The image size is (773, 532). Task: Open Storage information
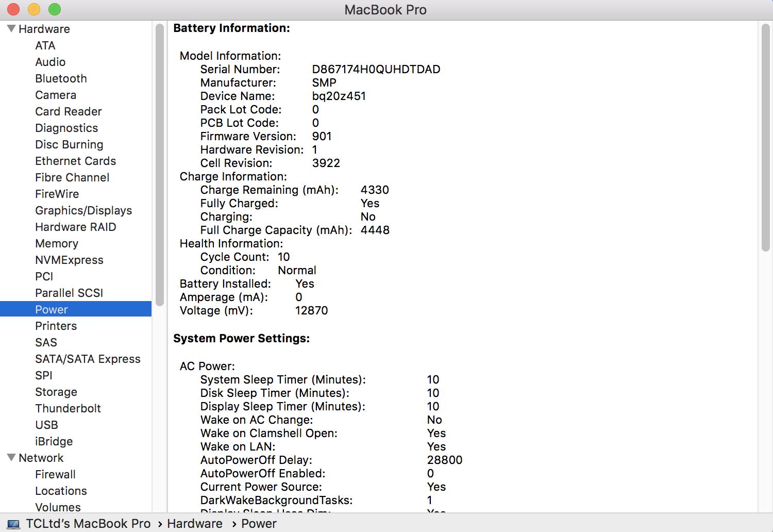[x=56, y=392]
